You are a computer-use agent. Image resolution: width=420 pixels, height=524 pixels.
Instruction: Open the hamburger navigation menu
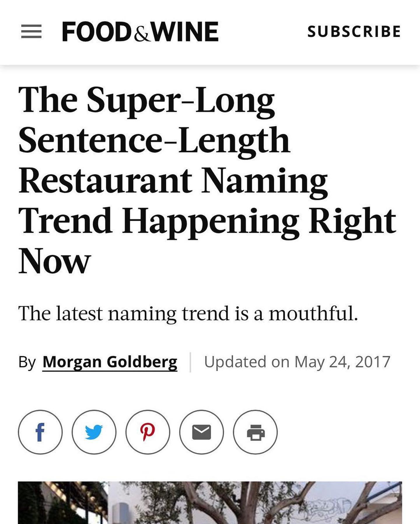(31, 32)
